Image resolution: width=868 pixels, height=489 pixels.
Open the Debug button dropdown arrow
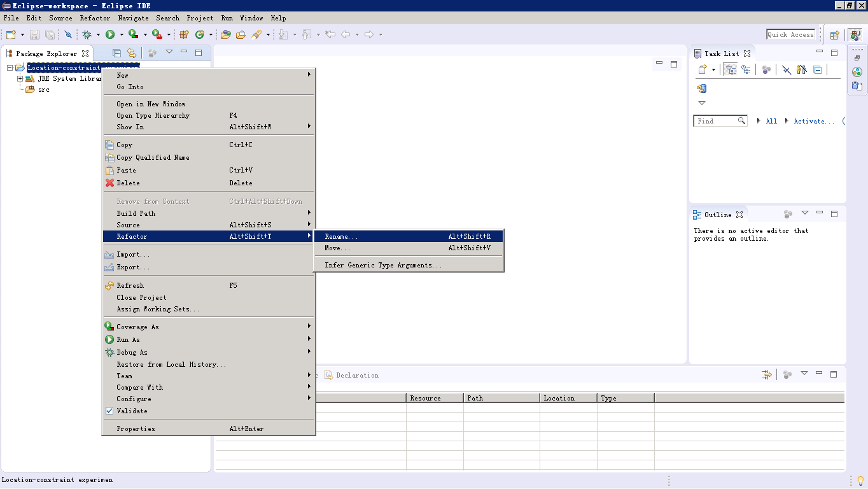97,34
